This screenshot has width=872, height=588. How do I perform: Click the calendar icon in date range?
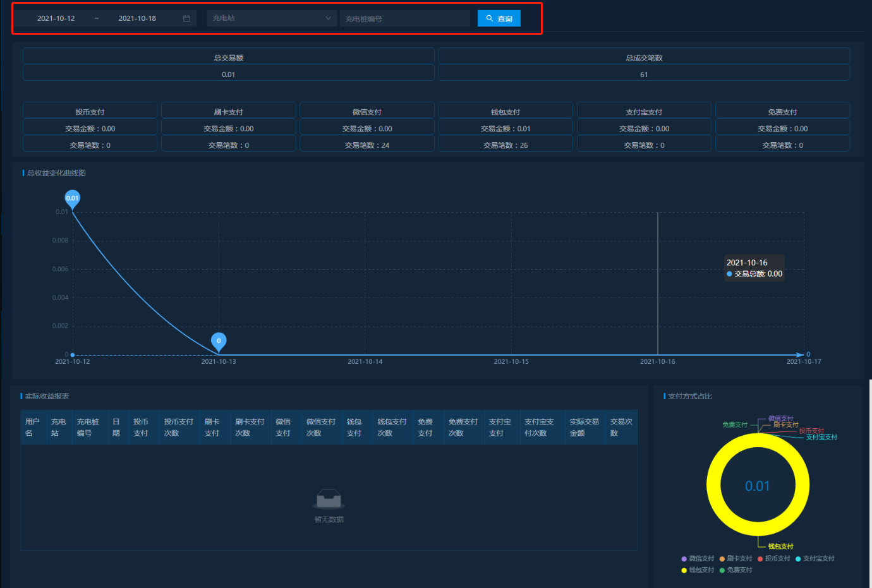(x=186, y=18)
